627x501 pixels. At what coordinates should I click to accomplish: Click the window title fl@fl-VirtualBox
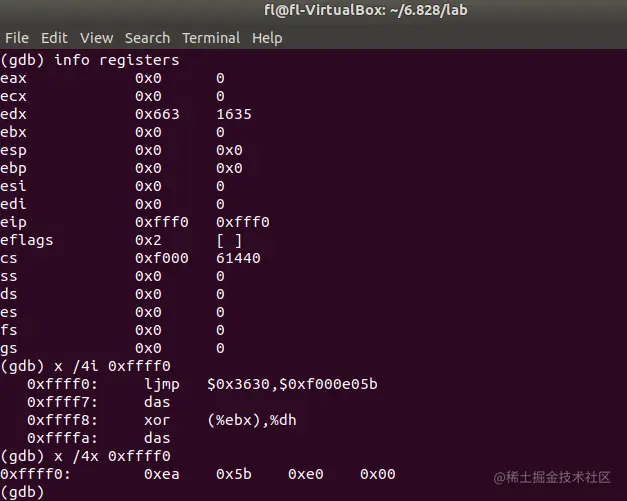(365, 10)
